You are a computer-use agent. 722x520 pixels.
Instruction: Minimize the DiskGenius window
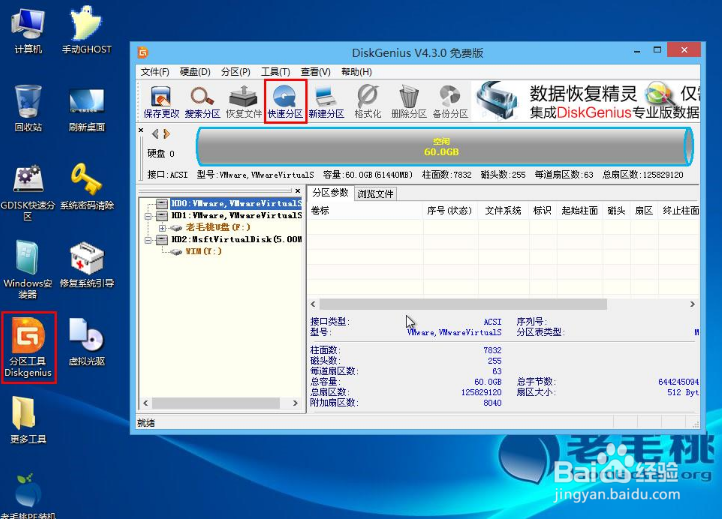637,51
